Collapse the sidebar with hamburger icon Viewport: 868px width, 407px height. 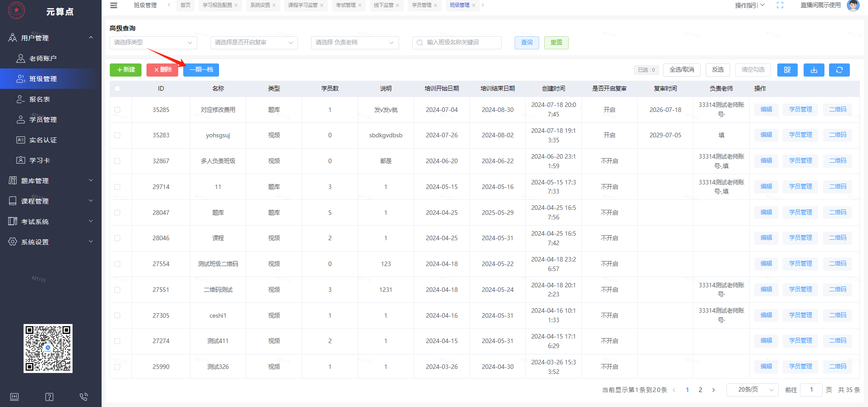click(x=114, y=5)
